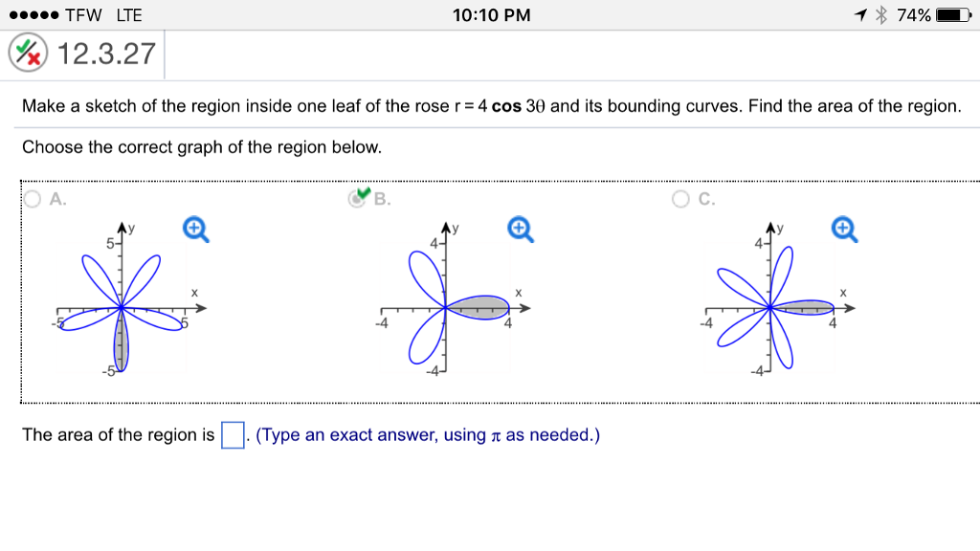
Task: Open the magnifier zoom on graph C
Action: pos(842,230)
